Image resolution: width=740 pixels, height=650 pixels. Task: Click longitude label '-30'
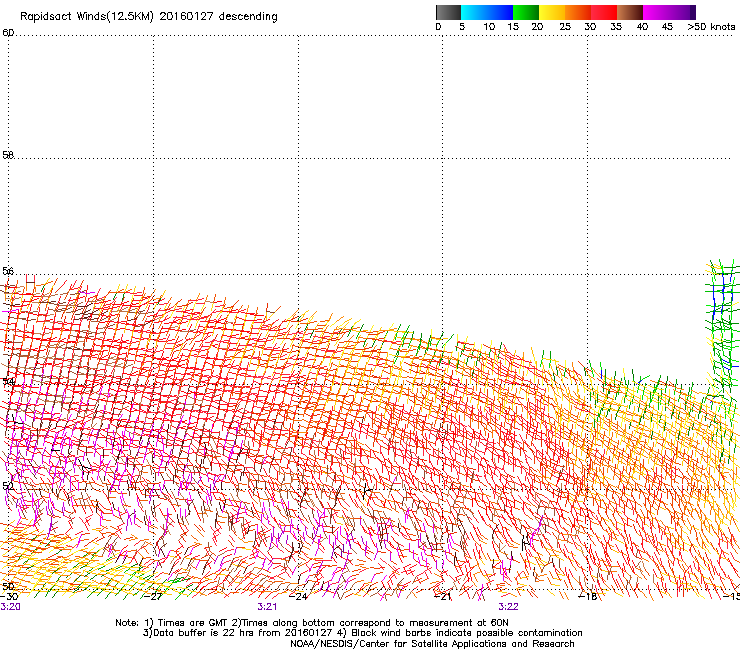coord(9,597)
